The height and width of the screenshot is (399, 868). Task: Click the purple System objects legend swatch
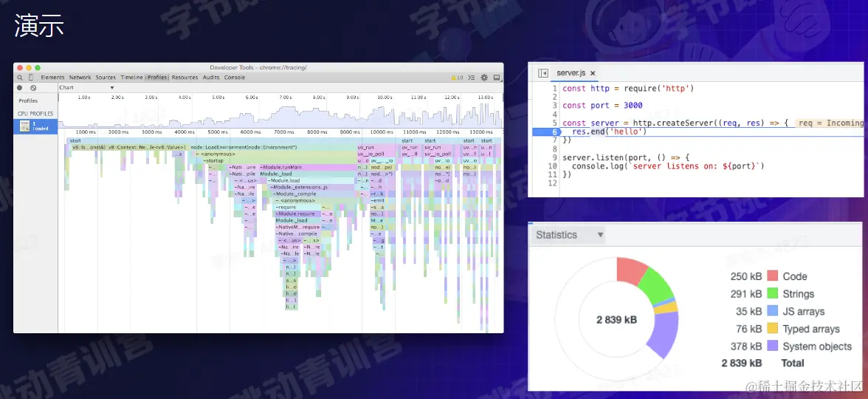tap(773, 347)
